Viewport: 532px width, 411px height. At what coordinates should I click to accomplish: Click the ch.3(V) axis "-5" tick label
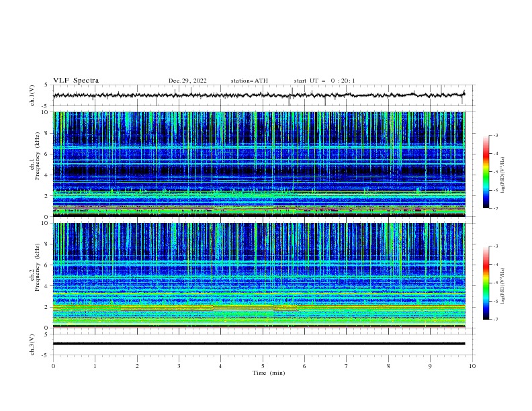(x=46, y=355)
